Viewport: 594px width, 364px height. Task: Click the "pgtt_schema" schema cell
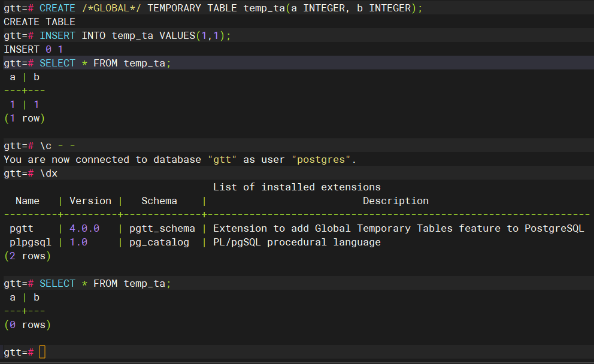tap(162, 229)
